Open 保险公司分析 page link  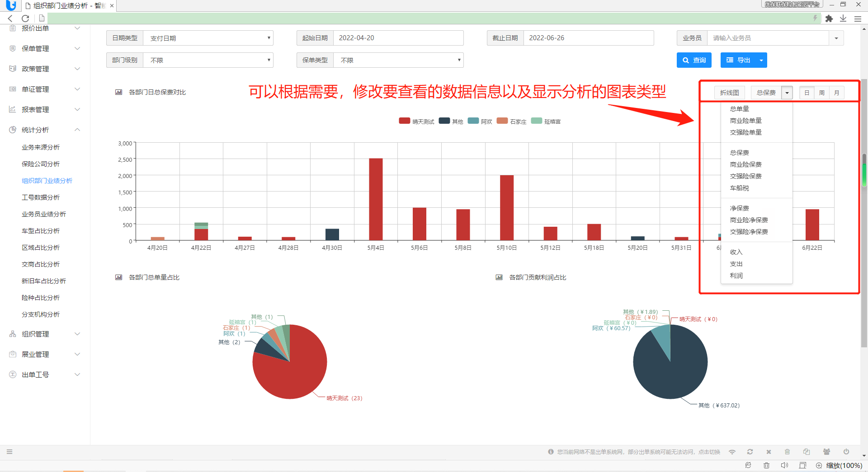pyautogui.click(x=41, y=164)
